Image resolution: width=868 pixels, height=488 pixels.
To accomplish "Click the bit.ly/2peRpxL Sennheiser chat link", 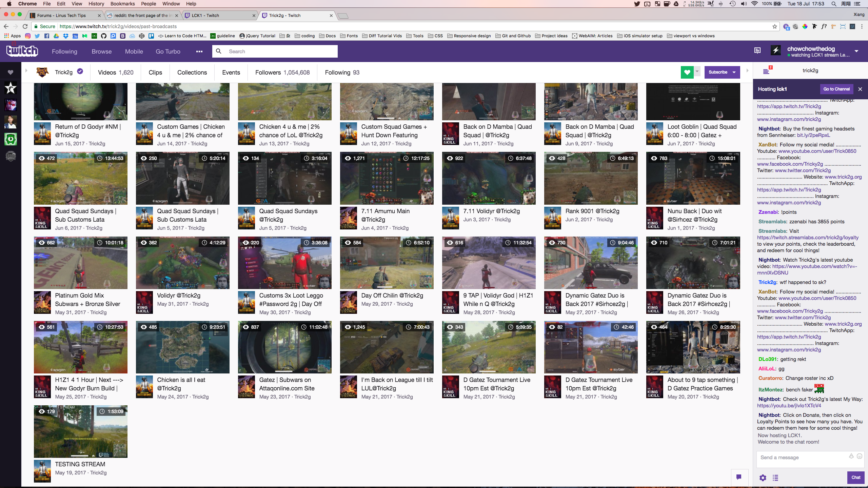I will point(813,135).
